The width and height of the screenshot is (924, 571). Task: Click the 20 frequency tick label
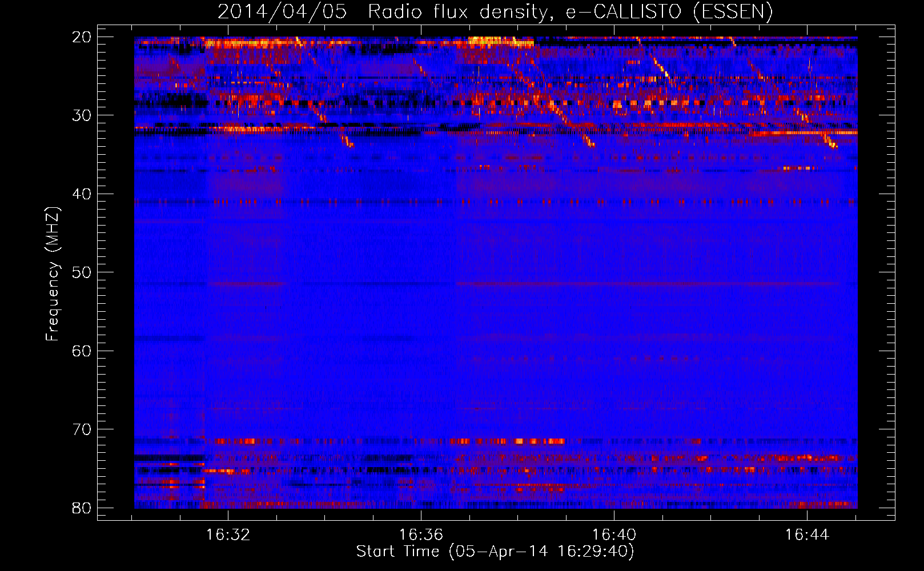tap(82, 37)
